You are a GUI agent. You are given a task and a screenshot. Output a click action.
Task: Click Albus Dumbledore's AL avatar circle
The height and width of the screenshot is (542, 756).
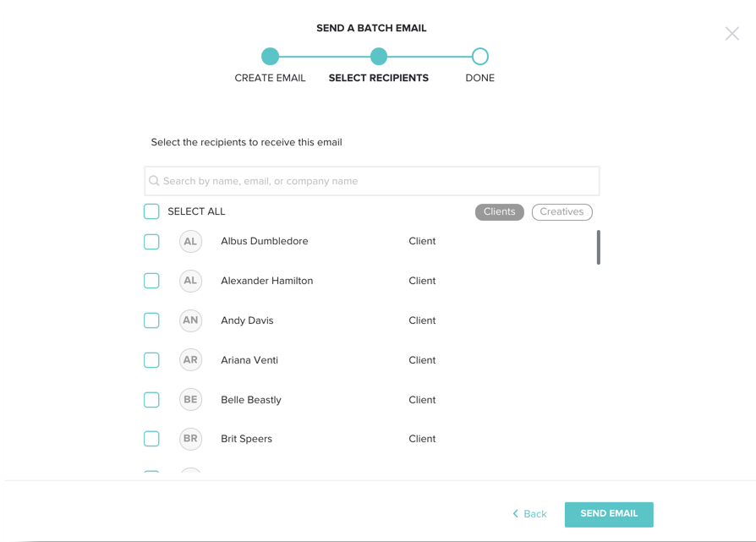coord(190,241)
